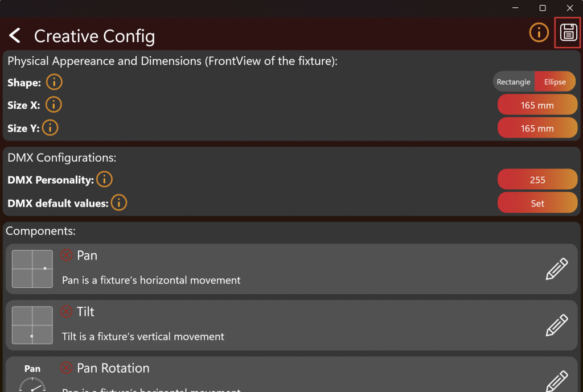Change the Size X 165 mm value
Screen dimensions: 583x392
pyautogui.click(x=537, y=105)
